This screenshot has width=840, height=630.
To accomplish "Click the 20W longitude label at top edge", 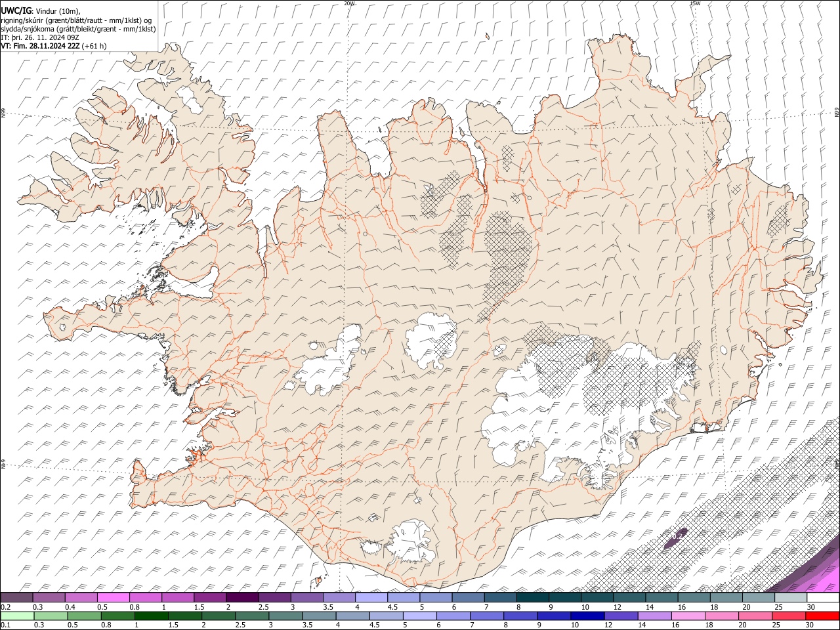I will [349, 3].
